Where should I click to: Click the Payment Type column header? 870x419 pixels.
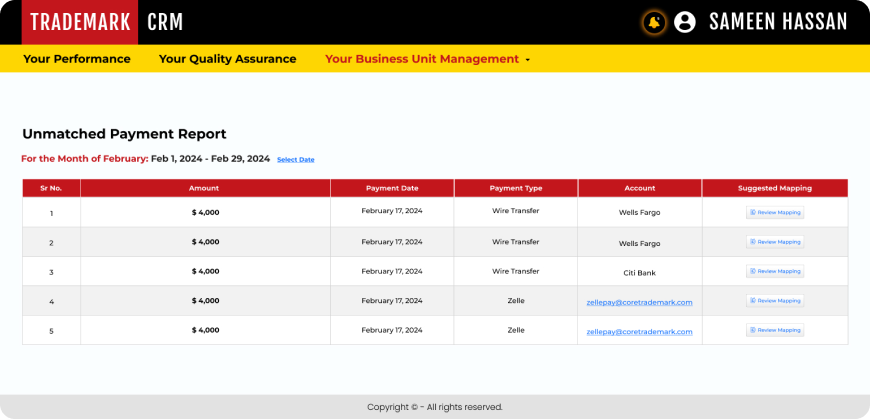coord(515,188)
